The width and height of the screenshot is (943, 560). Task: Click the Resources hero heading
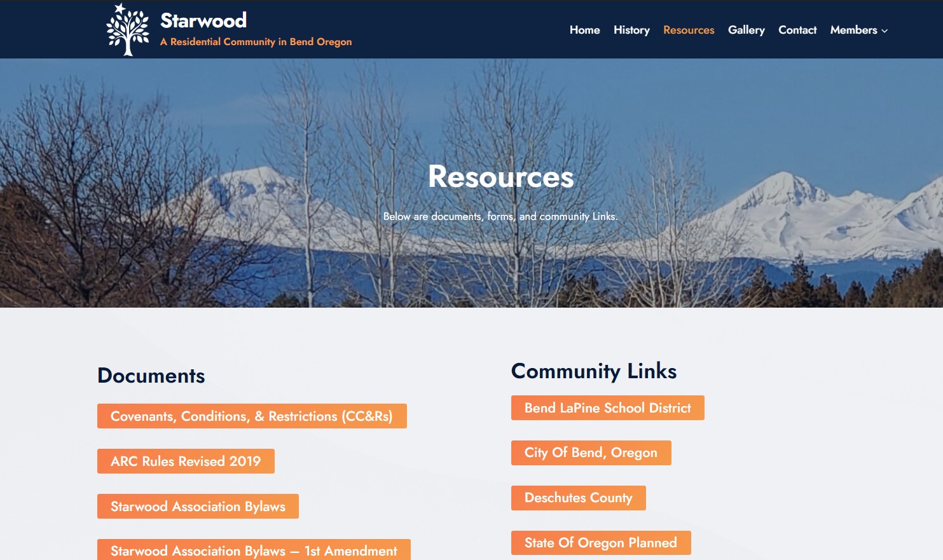click(501, 177)
